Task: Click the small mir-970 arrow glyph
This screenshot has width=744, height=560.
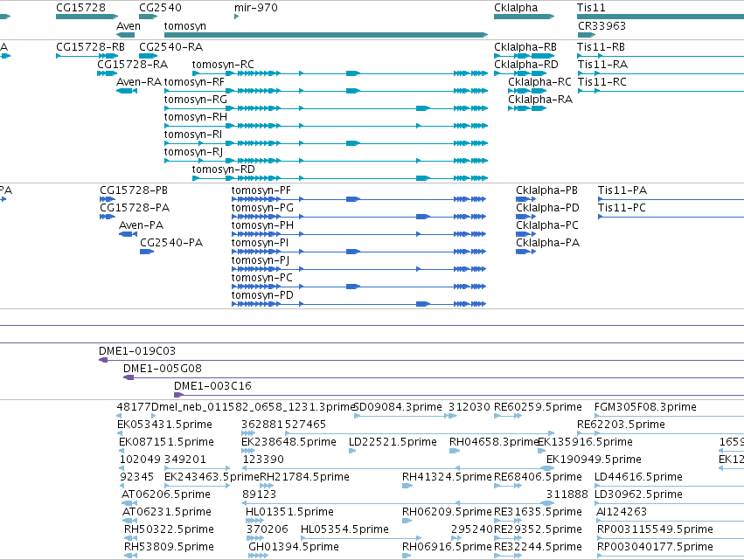Action: point(236,17)
